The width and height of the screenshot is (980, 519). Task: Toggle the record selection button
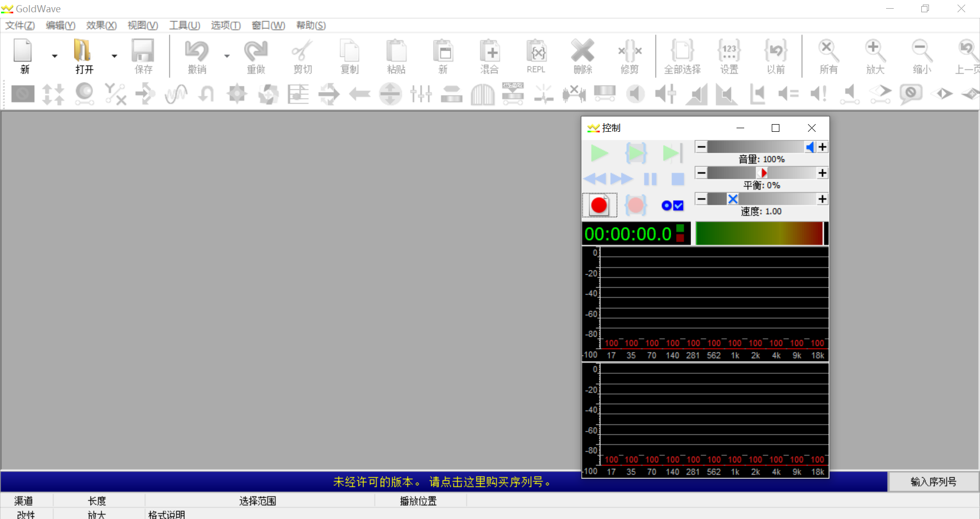click(635, 205)
